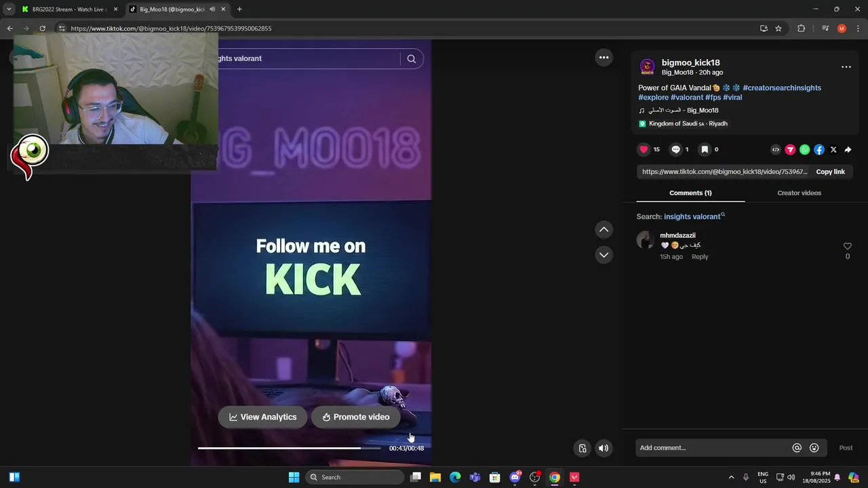Screen dimensions: 868x488
Task: Click View Analytics button
Action: [x=262, y=418]
